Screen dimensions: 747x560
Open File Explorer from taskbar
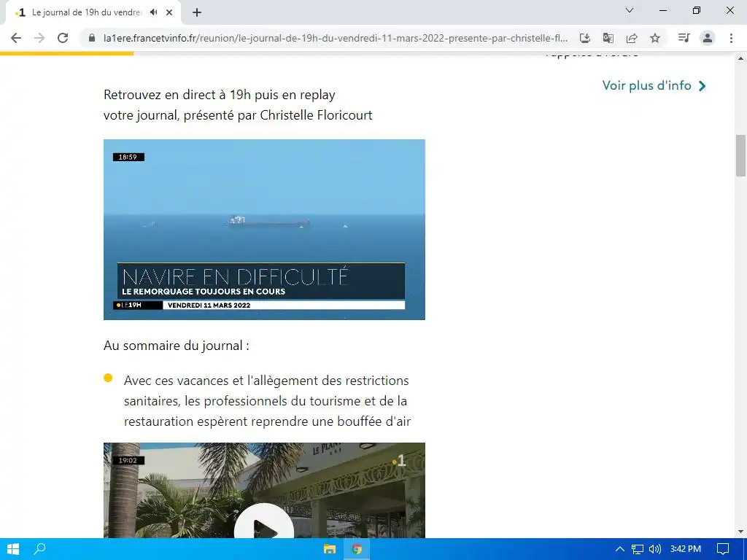[329, 549]
